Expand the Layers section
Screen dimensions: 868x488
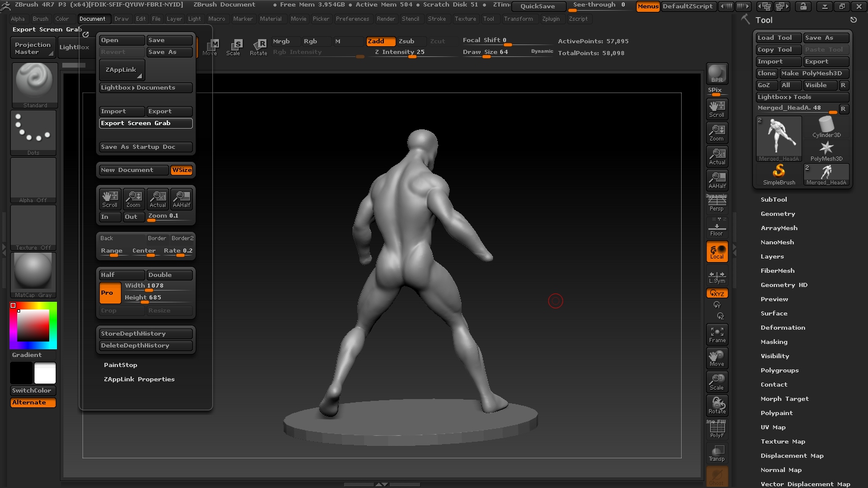pos(772,257)
